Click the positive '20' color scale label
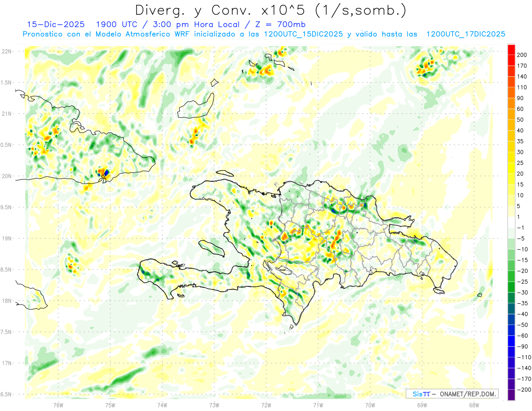Screen dimensions: 532x411 coord(521,174)
